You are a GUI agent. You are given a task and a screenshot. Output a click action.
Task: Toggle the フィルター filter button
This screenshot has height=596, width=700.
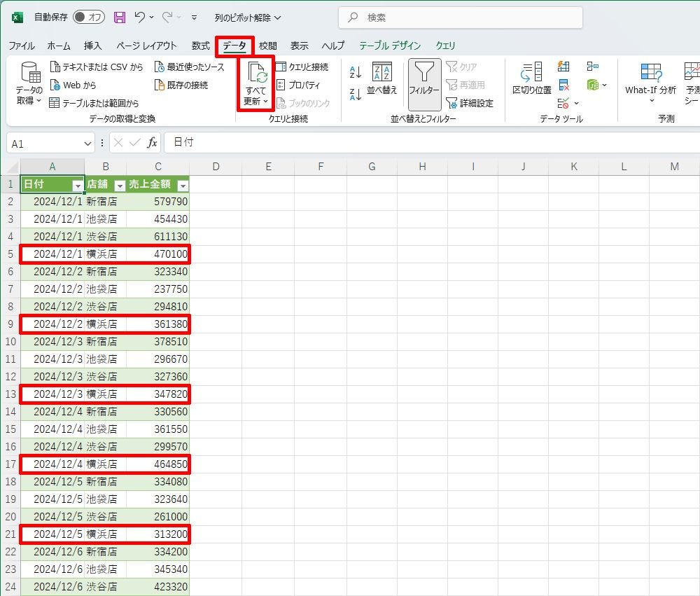pyautogui.click(x=423, y=78)
